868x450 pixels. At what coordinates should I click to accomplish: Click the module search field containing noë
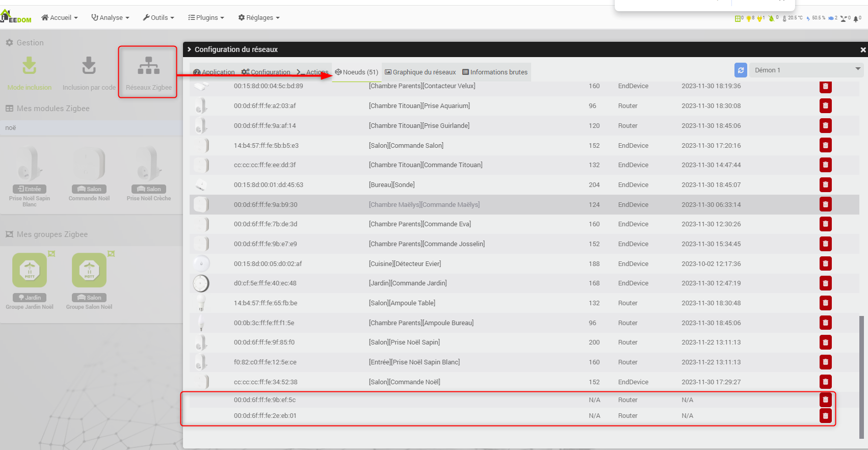pyautogui.click(x=92, y=128)
